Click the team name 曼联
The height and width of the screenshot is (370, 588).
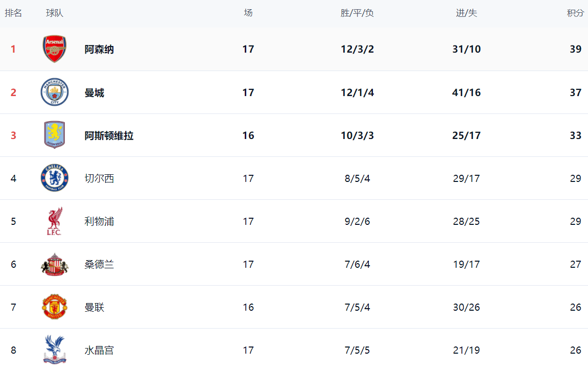(94, 307)
